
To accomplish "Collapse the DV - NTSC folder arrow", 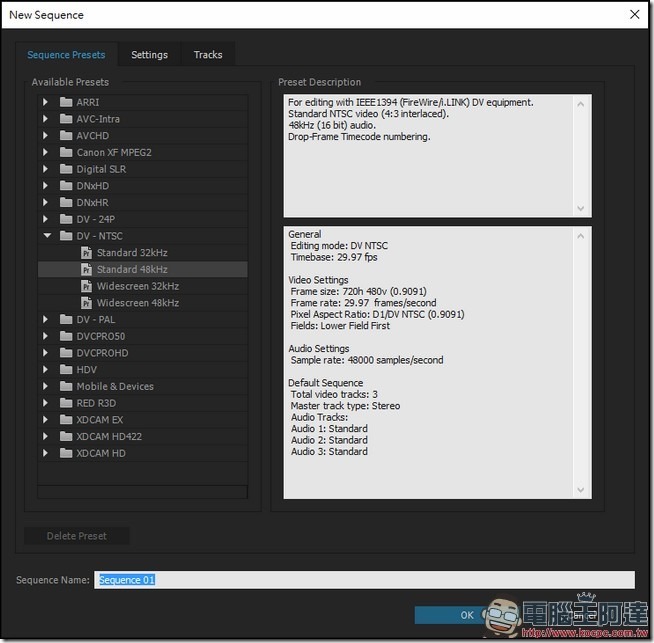I will [x=47, y=236].
